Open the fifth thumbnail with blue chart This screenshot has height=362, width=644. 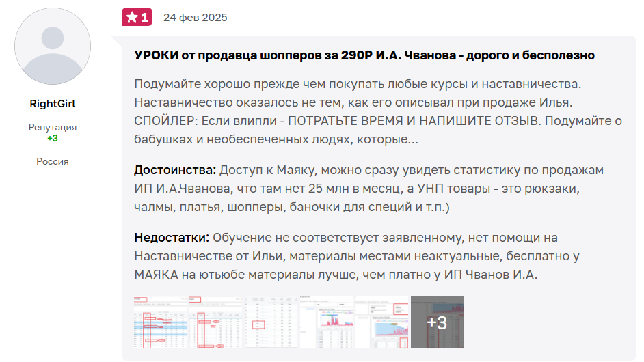coord(381,322)
